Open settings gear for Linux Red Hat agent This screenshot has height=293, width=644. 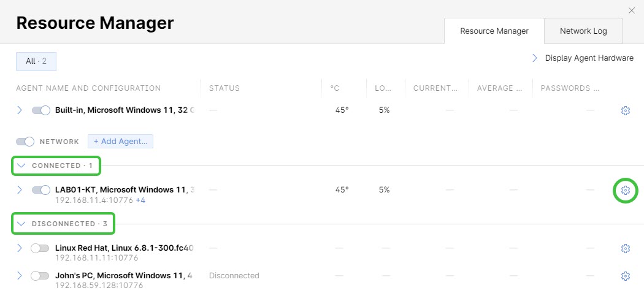[625, 248]
